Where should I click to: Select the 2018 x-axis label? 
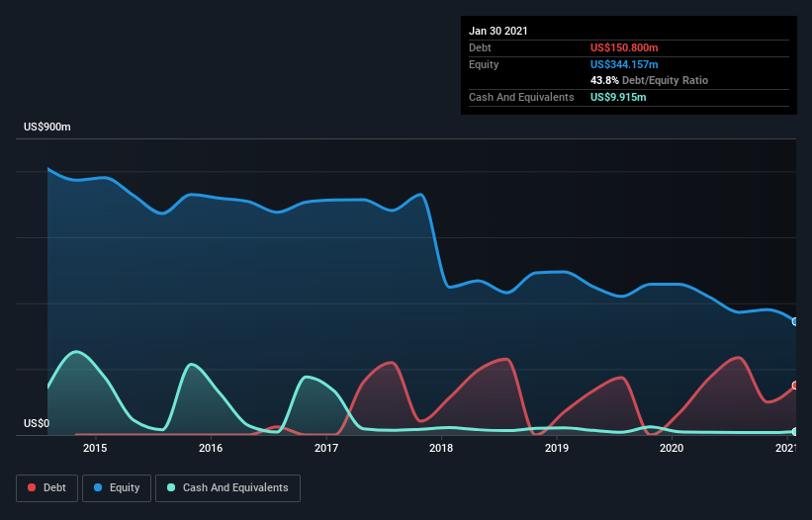click(x=441, y=448)
